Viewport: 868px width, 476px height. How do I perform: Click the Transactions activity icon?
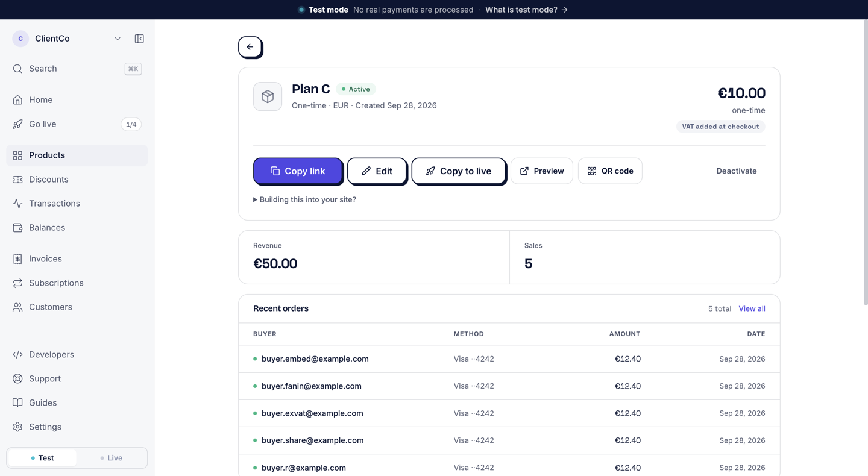coord(17,204)
